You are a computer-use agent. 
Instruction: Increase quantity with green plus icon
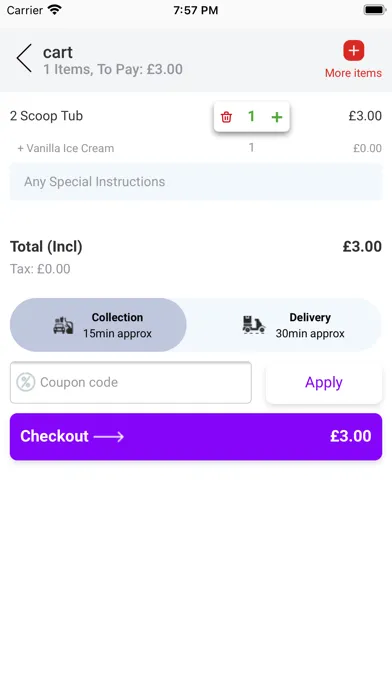click(x=277, y=117)
